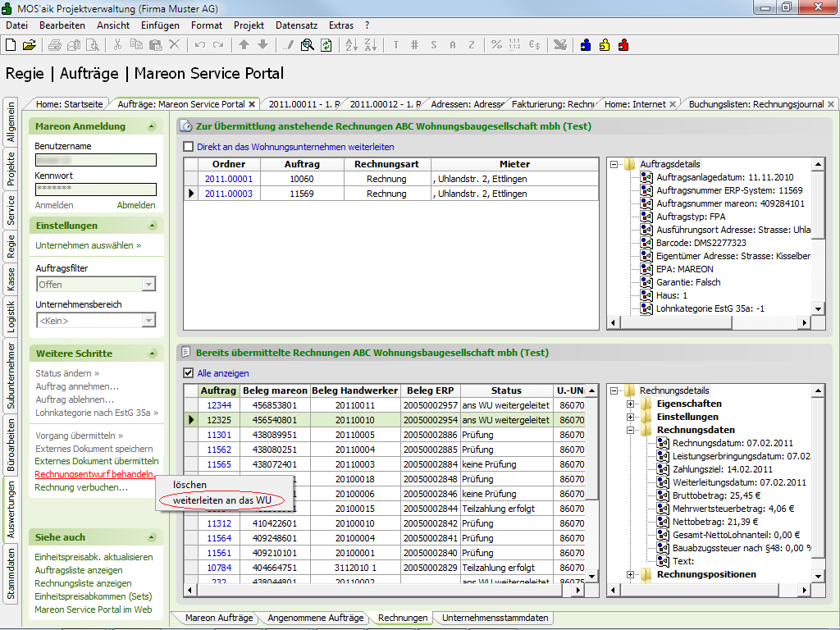This screenshot has width=840, height=630.
Task: Click the sort ascending A-Z icon
Action: [x=351, y=46]
